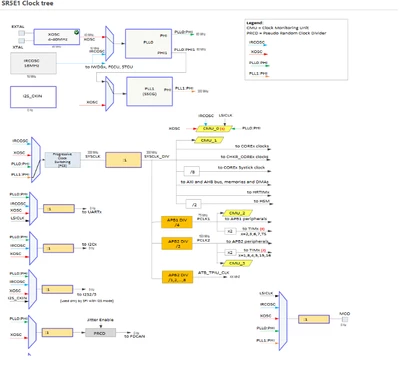Select the IRCOSC 16MHz oscillator block
The height and width of the screenshot is (366, 400).
[33, 63]
